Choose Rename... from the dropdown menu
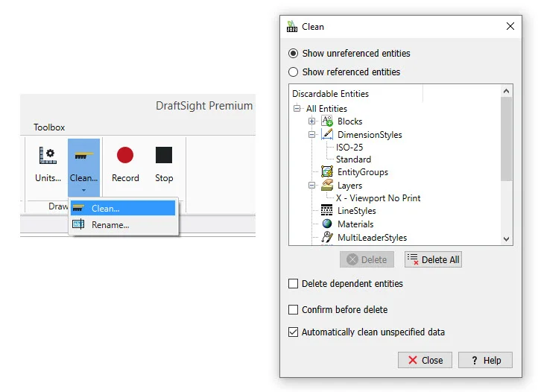538x392 pixels. point(123,225)
